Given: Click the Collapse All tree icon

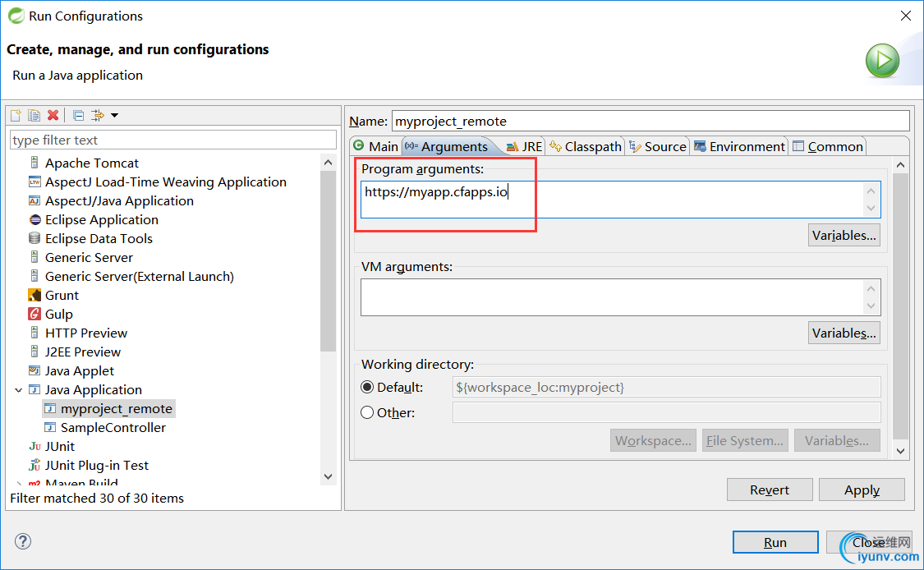Looking at the screenshot, I should [78, 115].
